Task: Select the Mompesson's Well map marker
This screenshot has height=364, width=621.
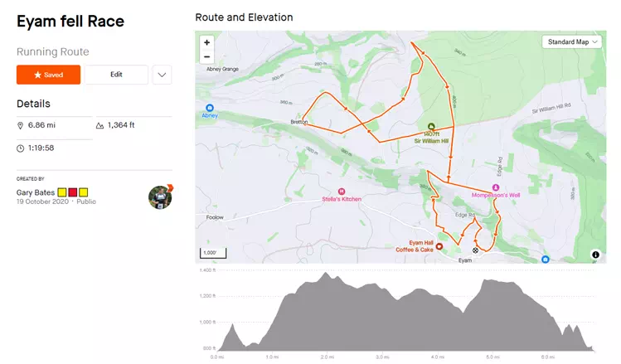Action: [495, 187]
